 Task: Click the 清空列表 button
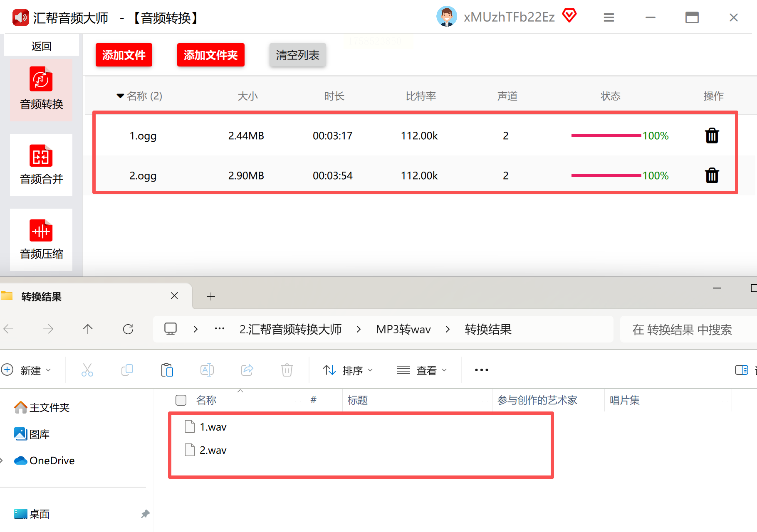[x=298, y=55]
